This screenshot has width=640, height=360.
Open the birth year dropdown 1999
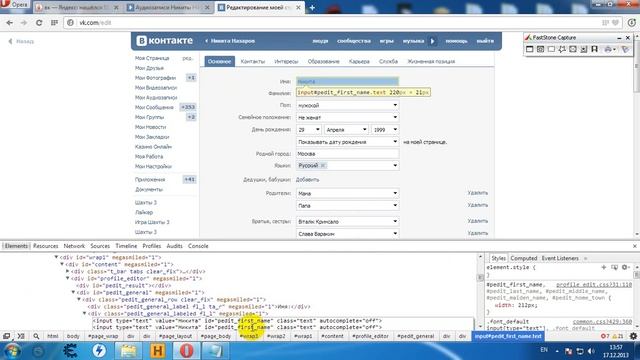tap(385, 129)
